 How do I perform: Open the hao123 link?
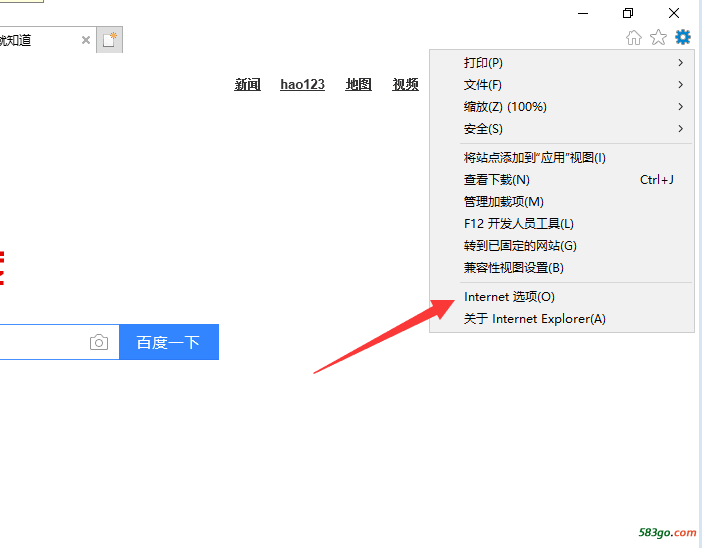pos(302,84)
